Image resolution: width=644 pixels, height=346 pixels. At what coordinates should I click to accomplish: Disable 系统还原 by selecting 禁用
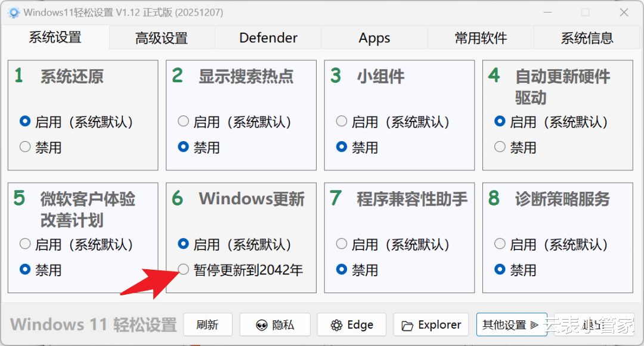25,147
